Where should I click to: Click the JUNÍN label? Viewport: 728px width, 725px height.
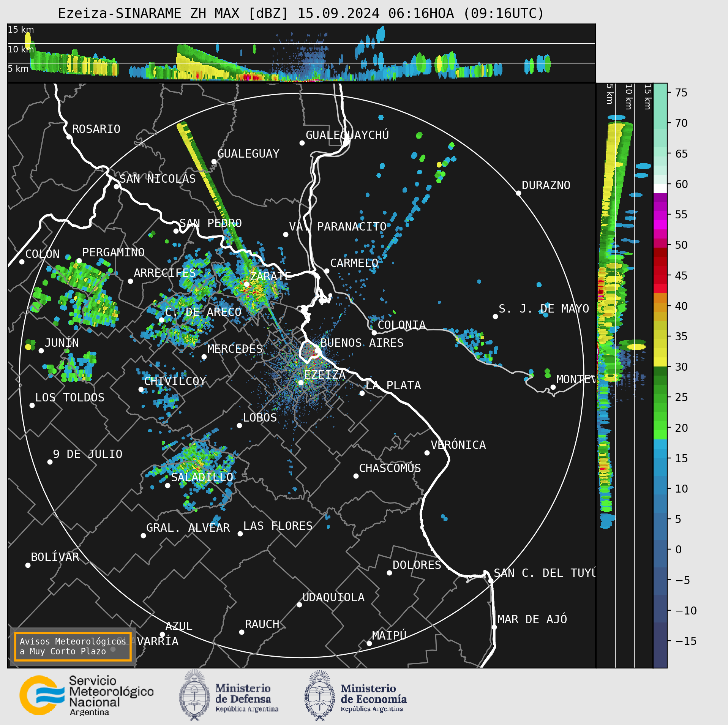62,343
